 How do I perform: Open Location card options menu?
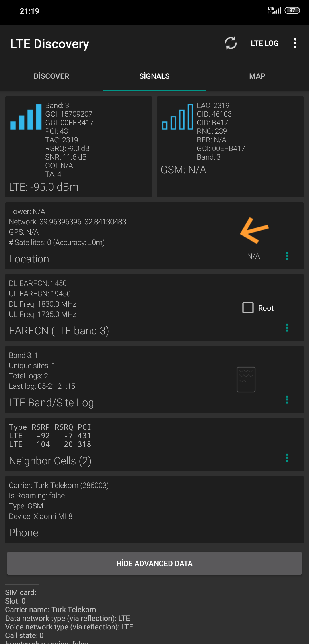coord(287,256)
